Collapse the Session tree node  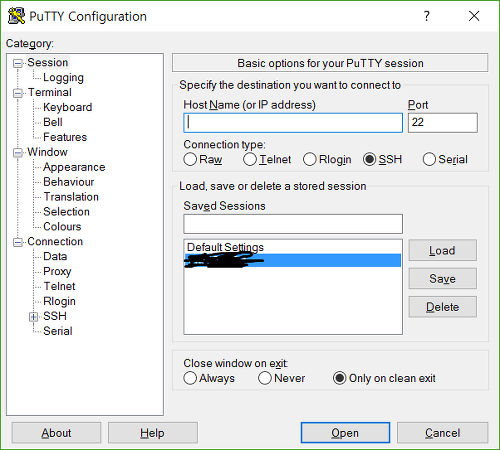[18, 63]
